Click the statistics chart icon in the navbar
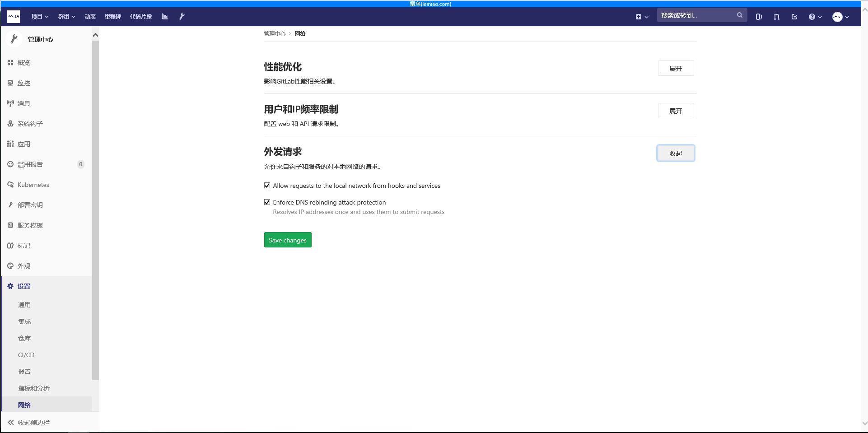Screen dimensions: 868x433 (164, 16)
